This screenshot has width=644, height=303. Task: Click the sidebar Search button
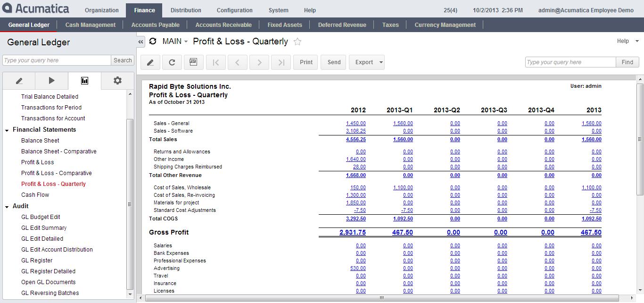click(x=123, y=60)
